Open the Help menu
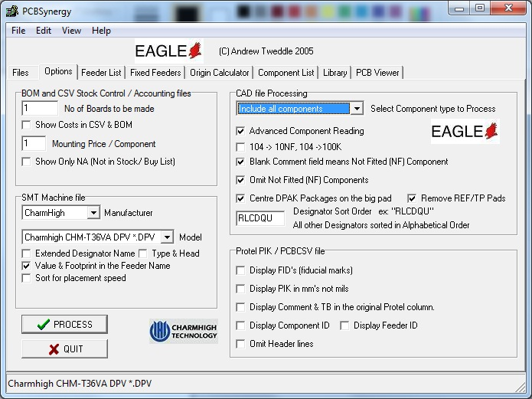 (x=101, y=31)
